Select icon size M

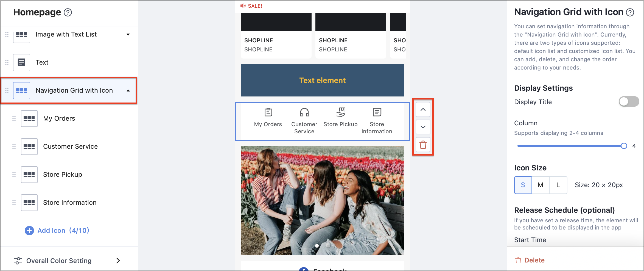pos(541,185)
